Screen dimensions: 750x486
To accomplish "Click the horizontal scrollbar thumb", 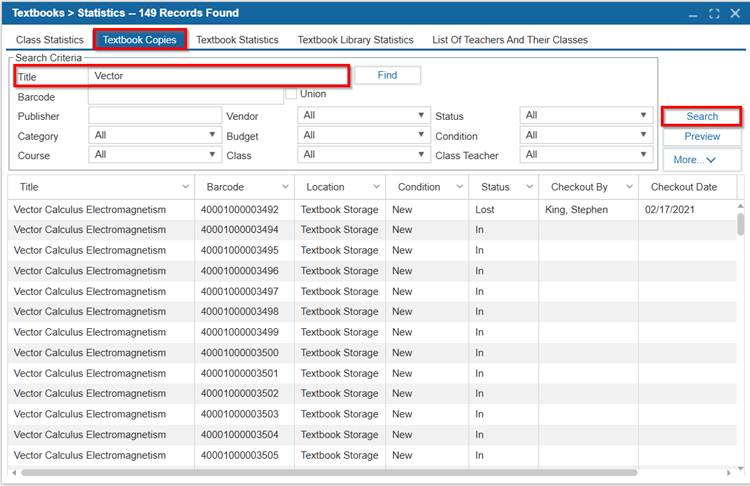I will pyautogui.click(x=329, y=473).
